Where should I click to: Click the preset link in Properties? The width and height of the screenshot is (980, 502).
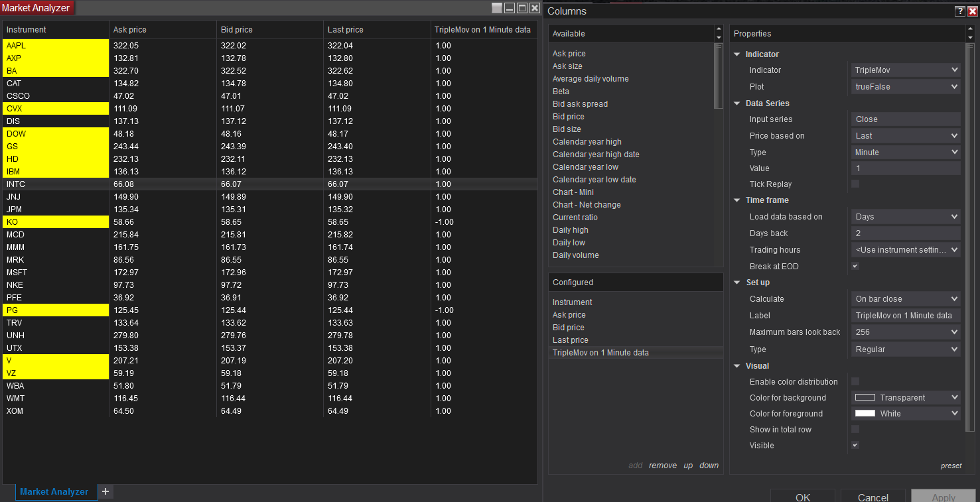coord(951,466)
